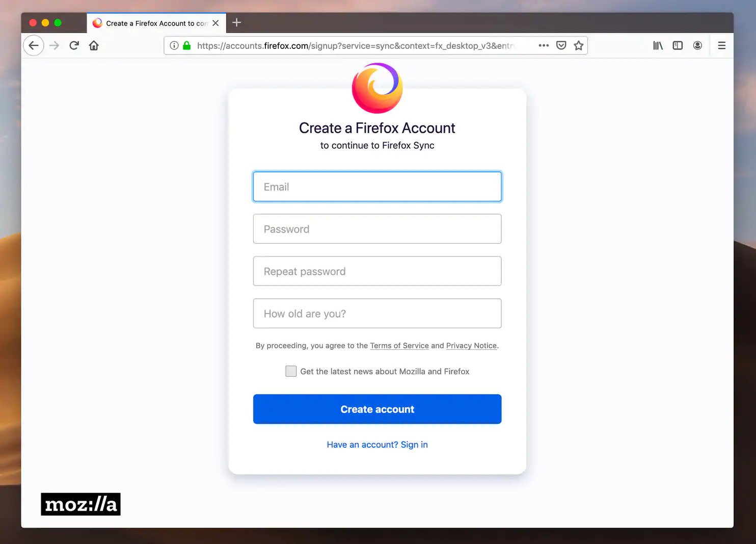Follow Have an account? Sign in link

click(377, 445)
